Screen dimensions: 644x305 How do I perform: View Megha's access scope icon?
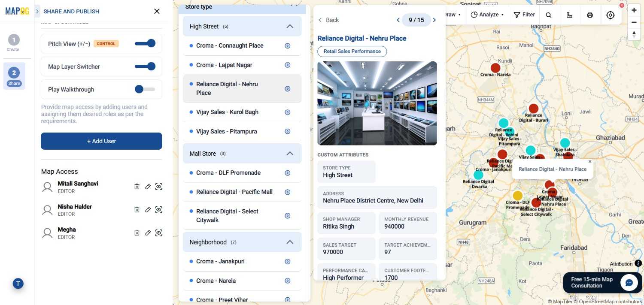click(x=159, y=233)
